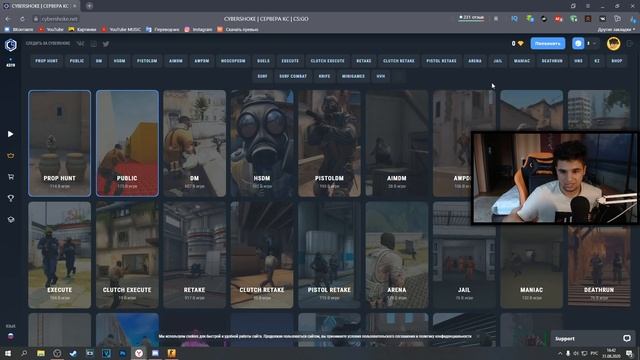Click the Cybershoke logo icon
Screen dimensions: 640x360
(11, 44)
